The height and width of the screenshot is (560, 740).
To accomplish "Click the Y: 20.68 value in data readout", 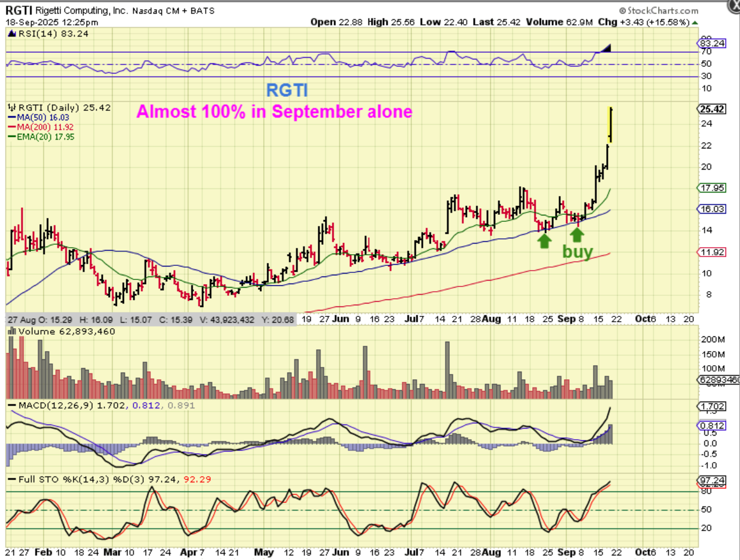I will point(278,319).
